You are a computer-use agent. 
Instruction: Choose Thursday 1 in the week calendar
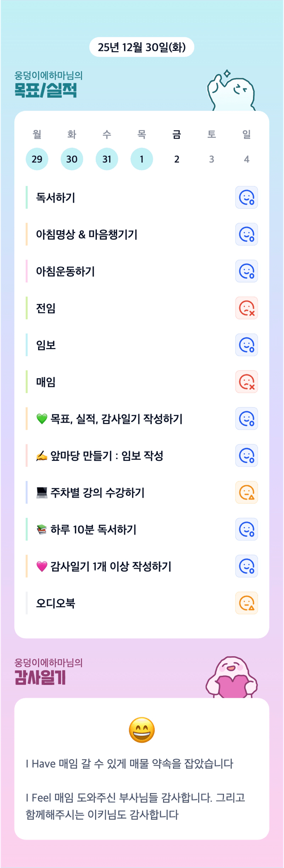(x=141, y=159)
